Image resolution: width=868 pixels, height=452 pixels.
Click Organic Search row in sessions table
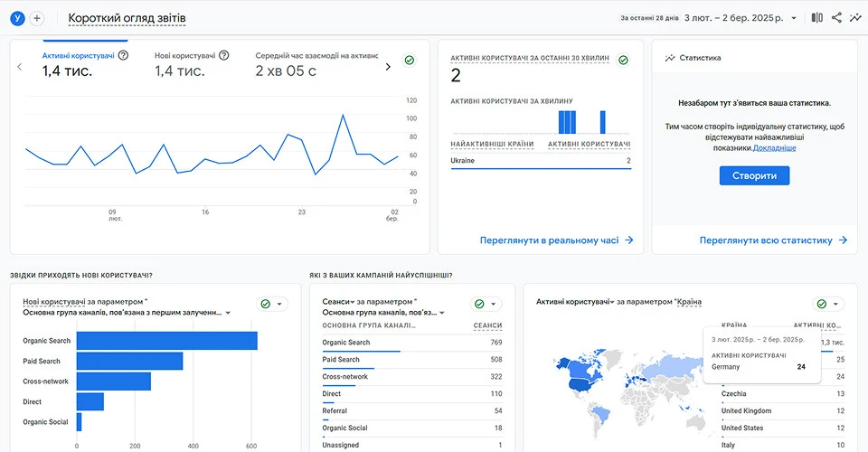click(412, 343)
